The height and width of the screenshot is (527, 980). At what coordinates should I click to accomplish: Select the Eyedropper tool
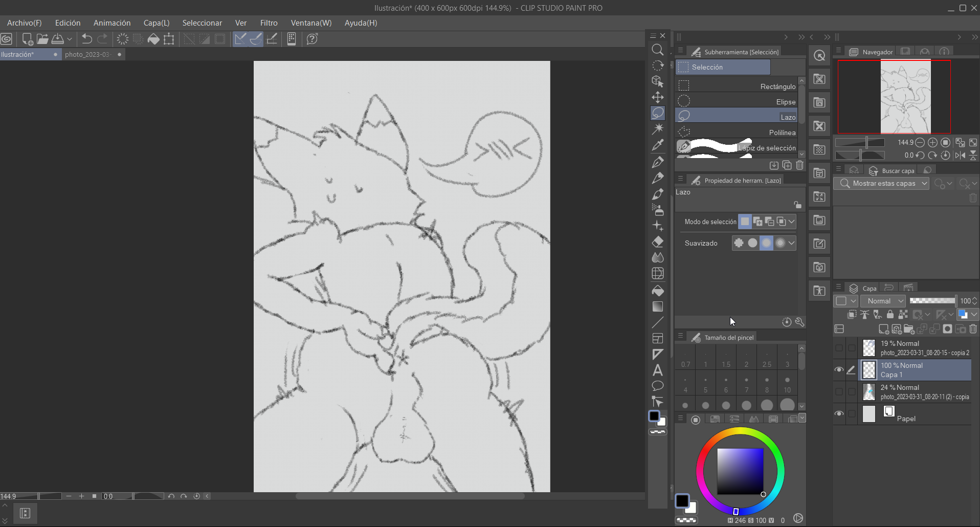(x=658, y=145)
